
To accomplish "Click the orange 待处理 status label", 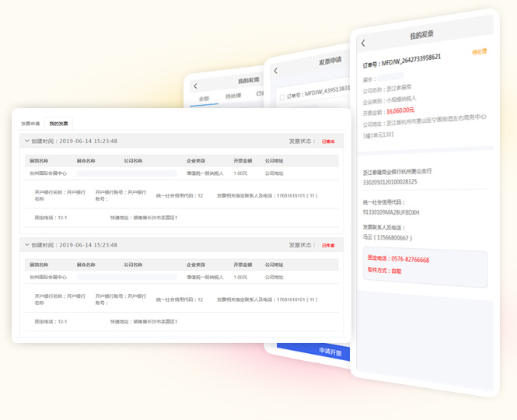I will (x=479, y=52).
